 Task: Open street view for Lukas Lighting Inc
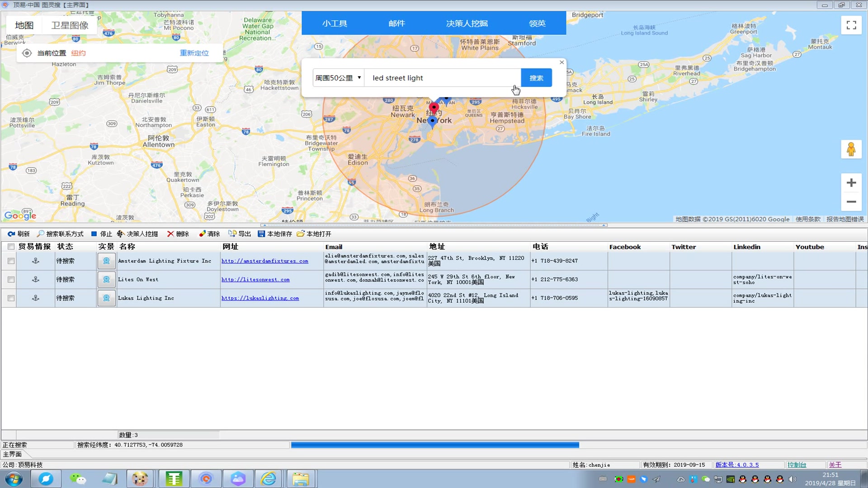click(106, 298)
